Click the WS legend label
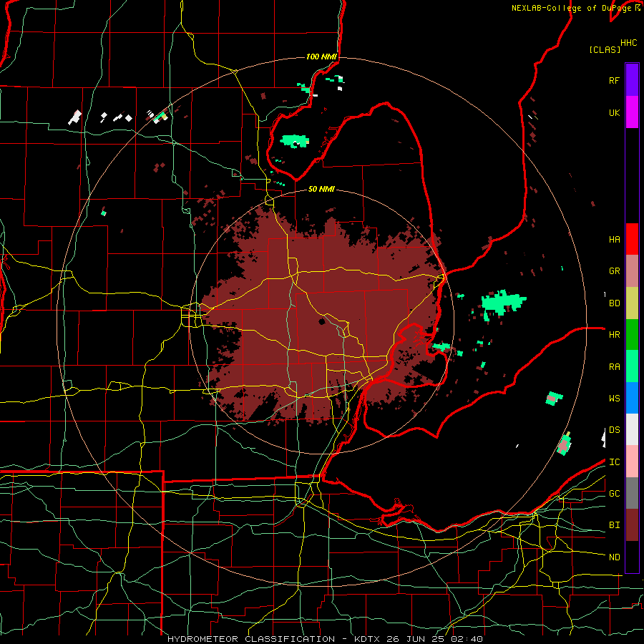Screen dimensions: 644x644 point(614,399)
